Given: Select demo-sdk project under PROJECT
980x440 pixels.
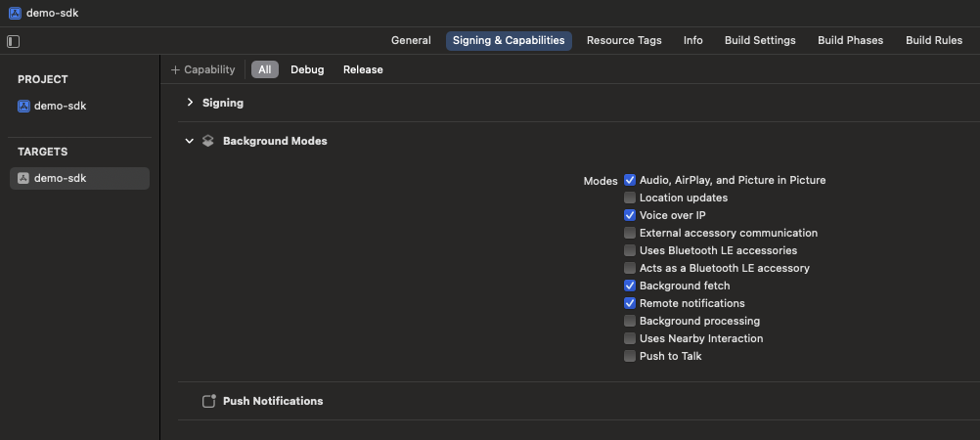Looking at the screenshot, I should point(60,106).
